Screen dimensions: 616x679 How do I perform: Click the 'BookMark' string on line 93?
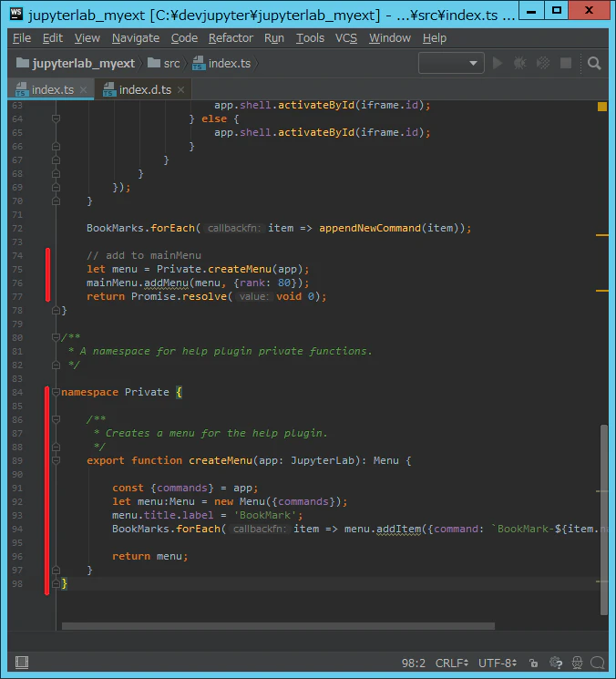(265, 515)
